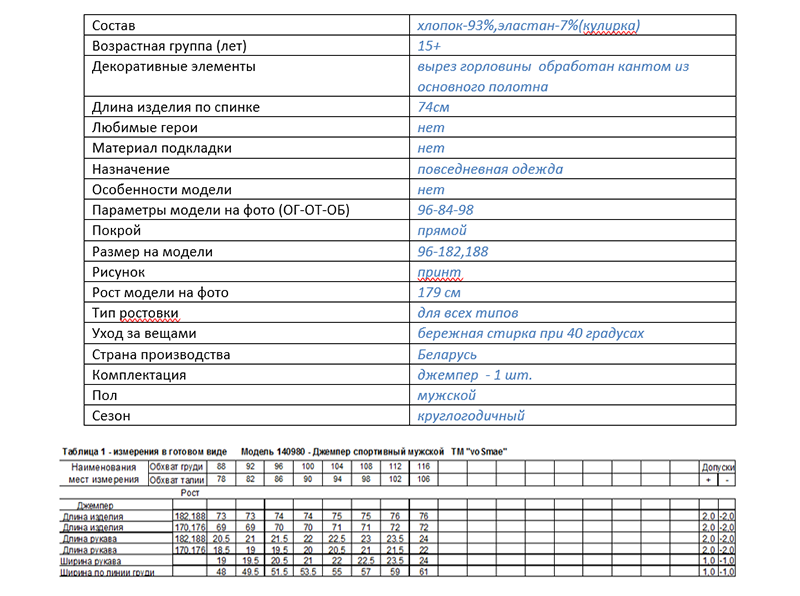Click the "Материал подкладки" label
Image resolution: width=800 pixels, height=596 pixels.
click(x=161, y=148)
